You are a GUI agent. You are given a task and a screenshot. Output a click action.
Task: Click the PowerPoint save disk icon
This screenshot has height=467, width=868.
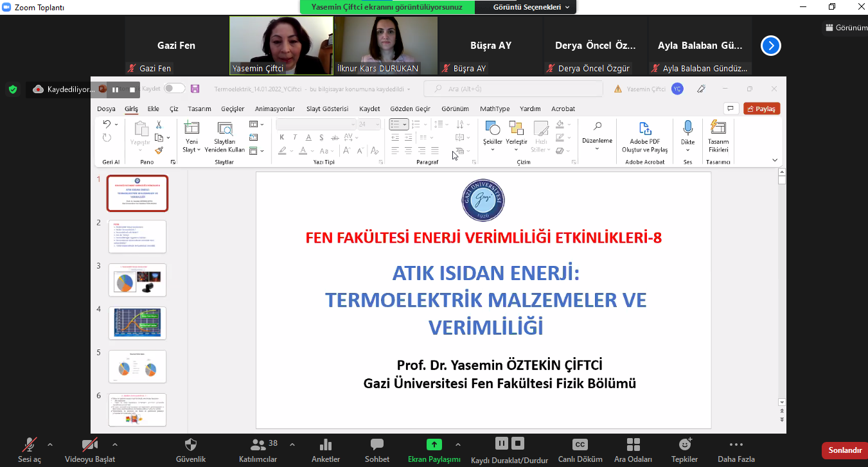(195, 89)
